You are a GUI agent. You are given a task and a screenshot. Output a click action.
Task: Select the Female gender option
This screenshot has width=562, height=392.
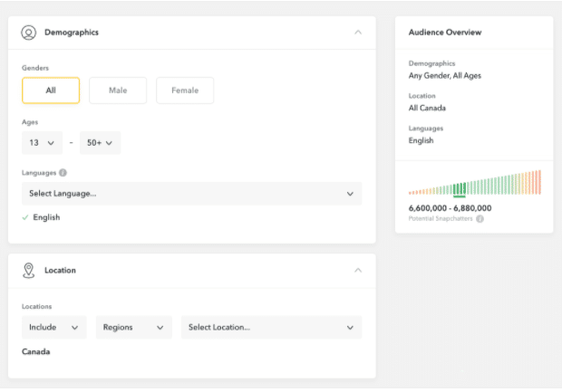(x=185, y=91)
